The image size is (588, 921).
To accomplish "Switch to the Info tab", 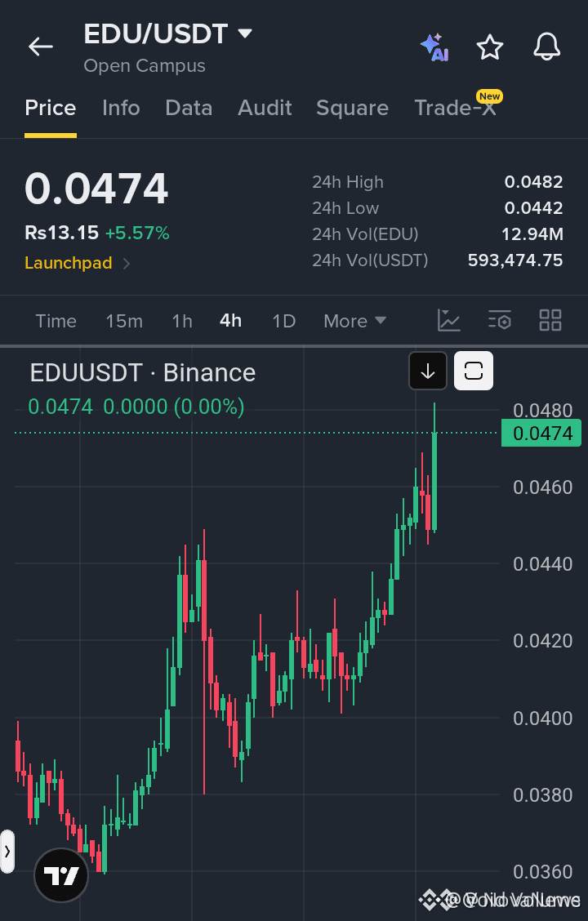I will [x=121, y=108].
